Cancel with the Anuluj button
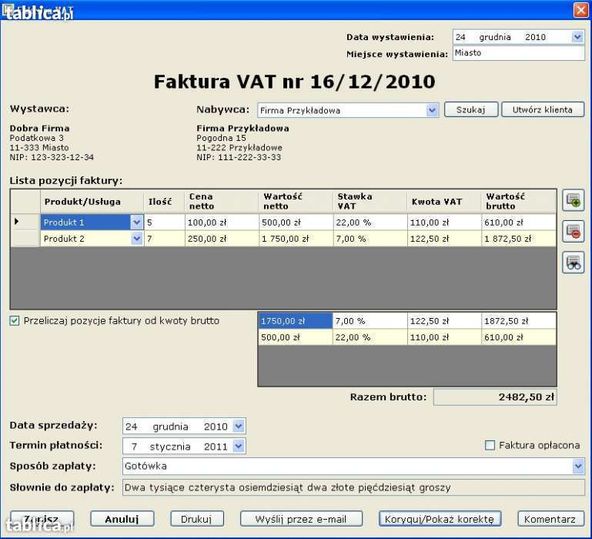Image resolution: width=592 pixels, height=539 pixels. pos(122,519)
